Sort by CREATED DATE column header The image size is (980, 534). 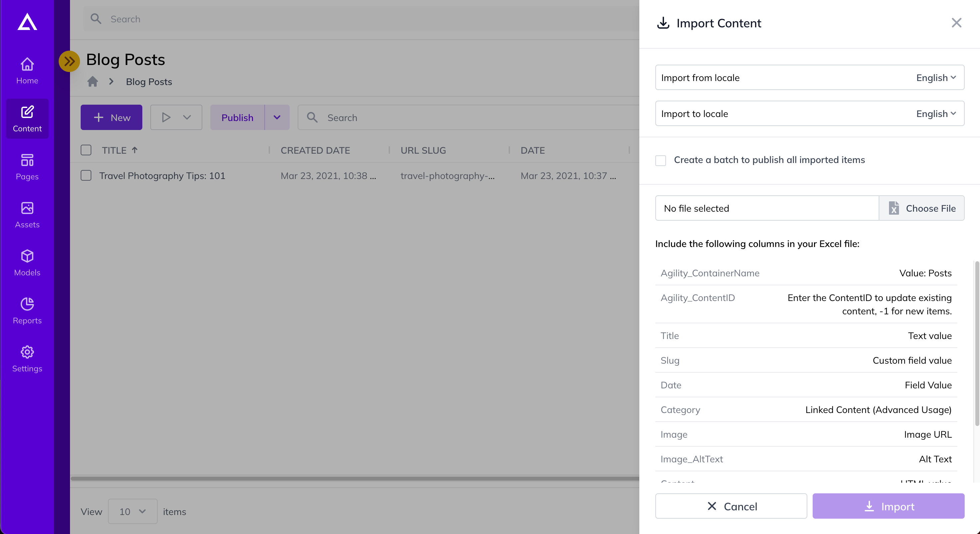coord(315,150)
